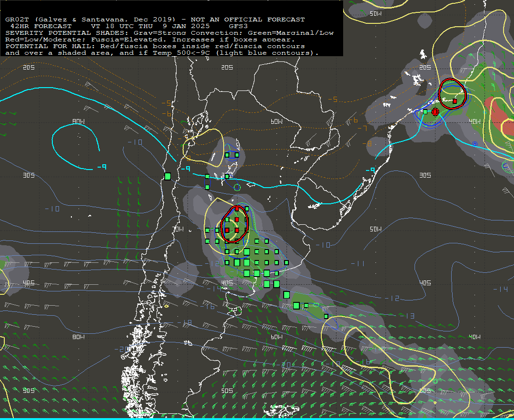The width and height of the screenshot is (514, 420).
Task: Click the cyan '-9' label inside the Pacific loop
Action: (x=102, y=167)
